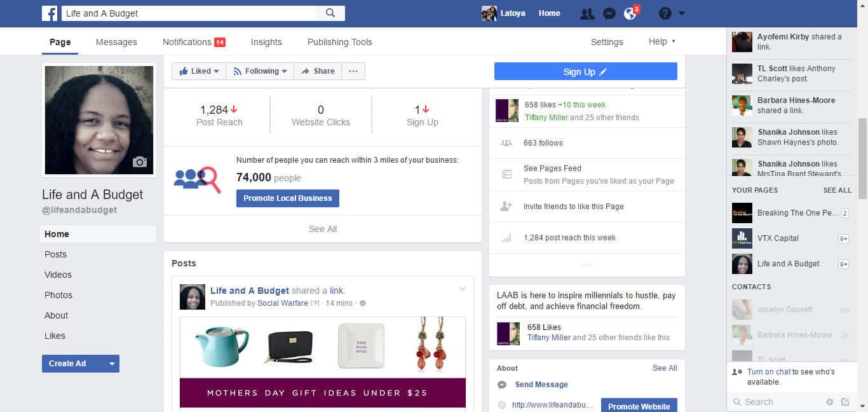The width and height of the screenshot is (868, 412).
Task: Click the Breaking The One Percent page icon
Action: [742, 213]
